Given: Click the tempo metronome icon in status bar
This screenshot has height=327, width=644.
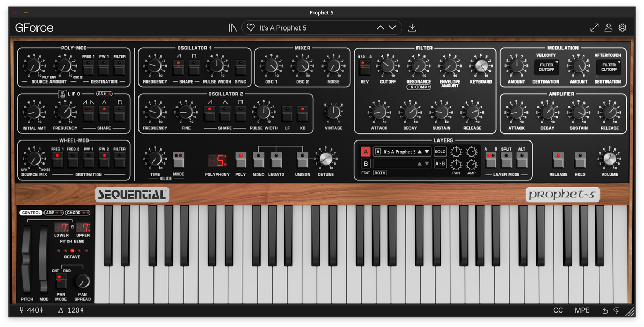Looking at the screenshot, I should [x=61, y=310].
